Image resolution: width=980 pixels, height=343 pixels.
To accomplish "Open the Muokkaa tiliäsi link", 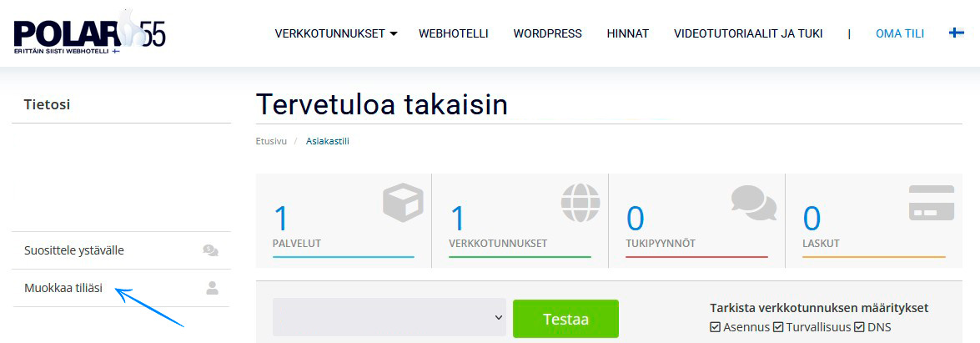I will [63, 288].
